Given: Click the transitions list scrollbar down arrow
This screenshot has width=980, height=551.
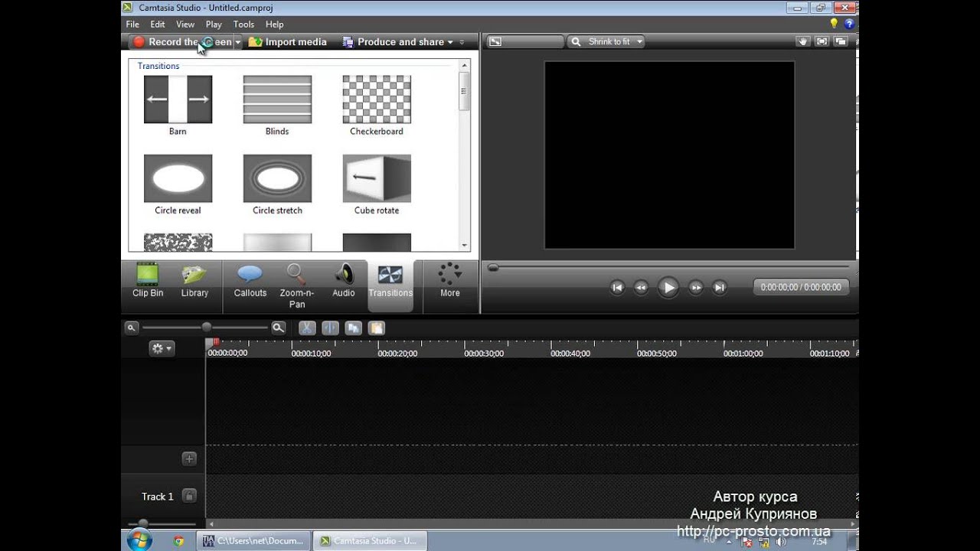Looking at the screenshot, I should tap(465, 245).
